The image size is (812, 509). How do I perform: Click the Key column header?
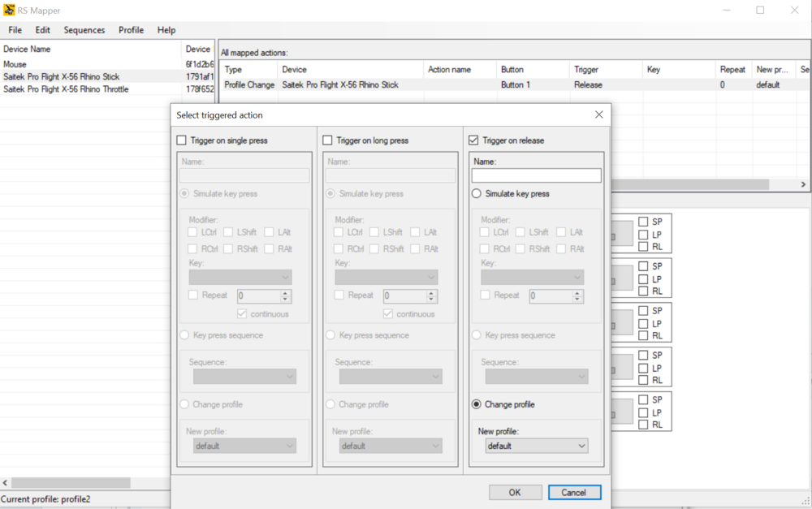tap(679, 69)
